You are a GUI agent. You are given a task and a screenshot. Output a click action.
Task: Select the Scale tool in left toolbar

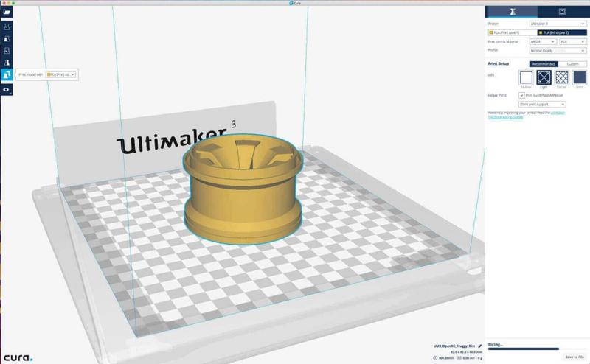click(x=7, y=38)
